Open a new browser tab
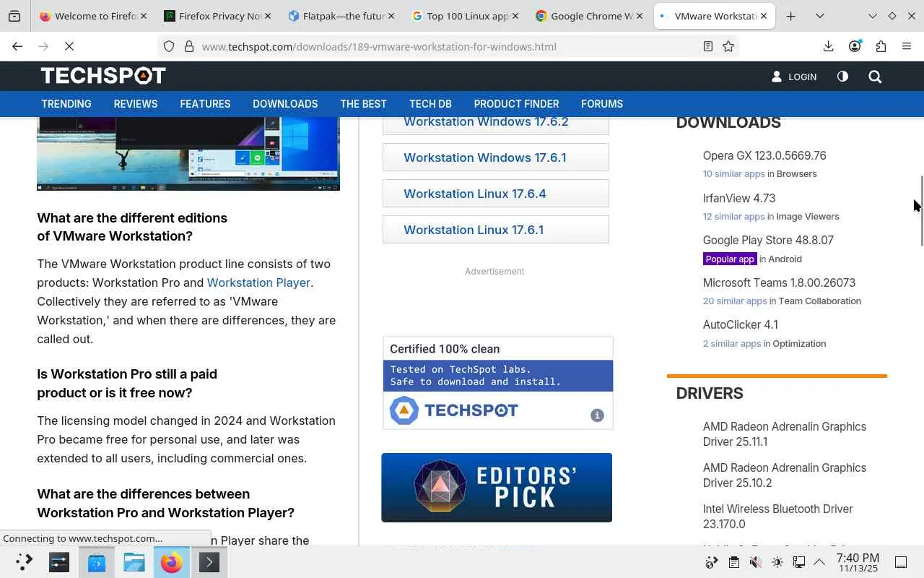924x578 pixels. [x=791, y=16]
